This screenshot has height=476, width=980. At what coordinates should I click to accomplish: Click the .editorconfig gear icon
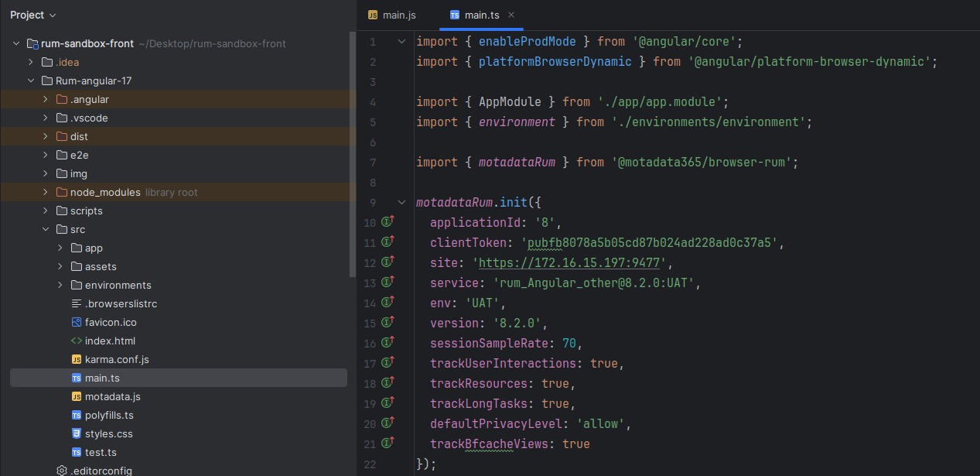pos(62,471)
